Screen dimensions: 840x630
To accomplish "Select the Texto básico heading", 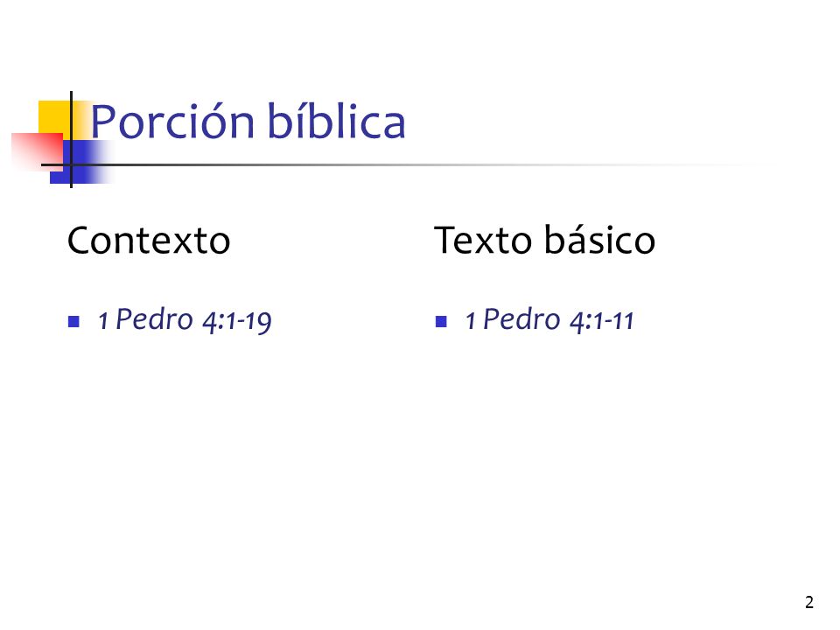I will coord(545,241).
